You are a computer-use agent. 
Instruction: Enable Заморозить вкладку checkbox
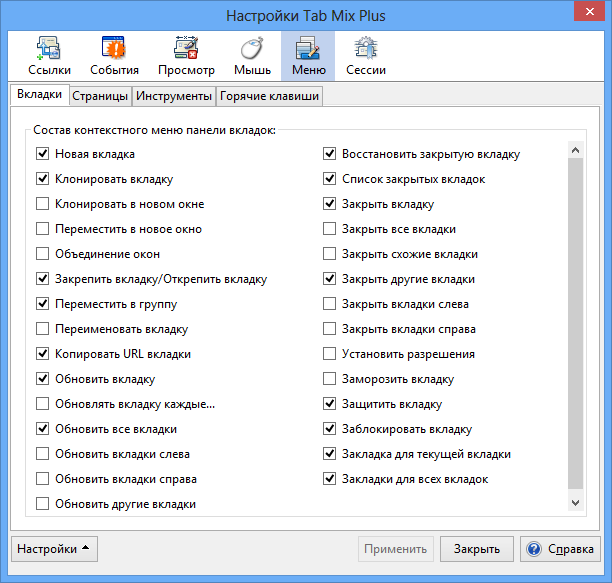[x=329, y=379]
